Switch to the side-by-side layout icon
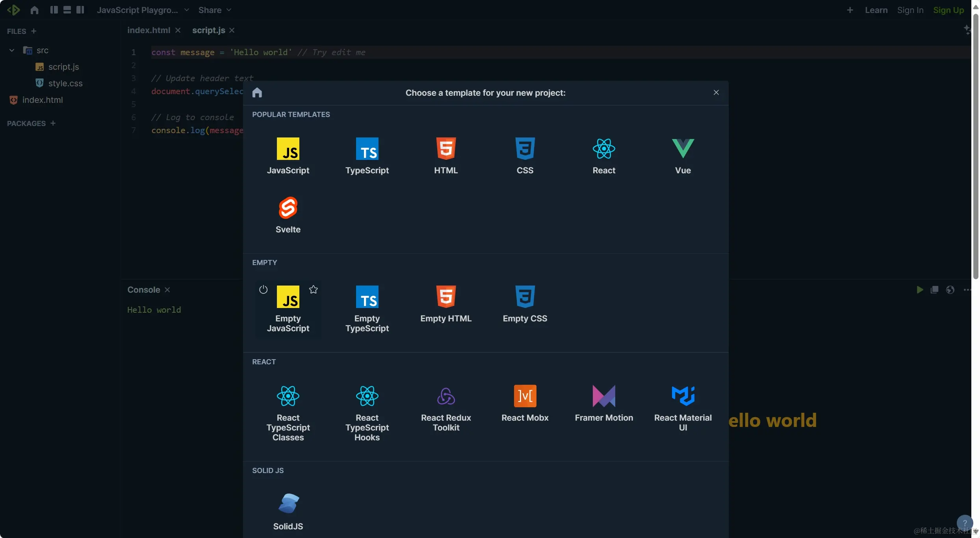The image size is (980, 538). (x=54, y=10)
